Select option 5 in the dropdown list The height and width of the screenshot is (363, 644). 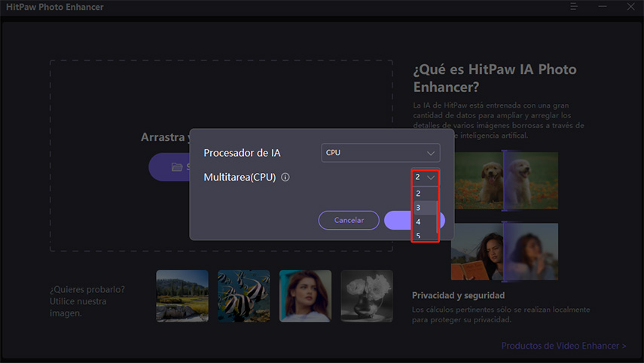coord(424,235)
